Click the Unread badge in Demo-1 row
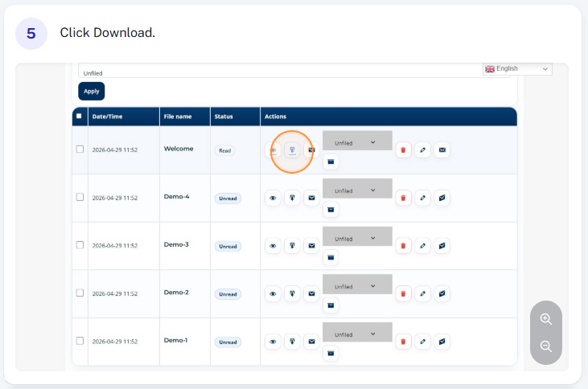The height and width of the screenshot is (389, 588). [228, 342]
